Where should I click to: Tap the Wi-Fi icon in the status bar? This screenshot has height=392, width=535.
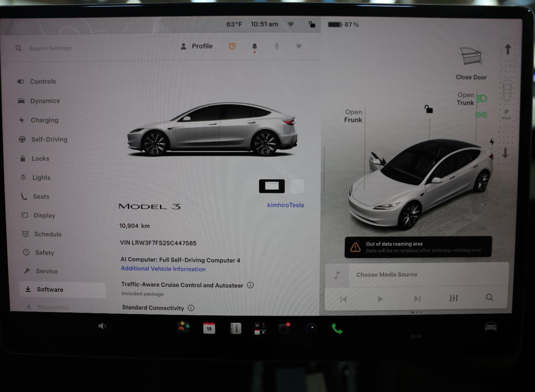pos(290,24)
